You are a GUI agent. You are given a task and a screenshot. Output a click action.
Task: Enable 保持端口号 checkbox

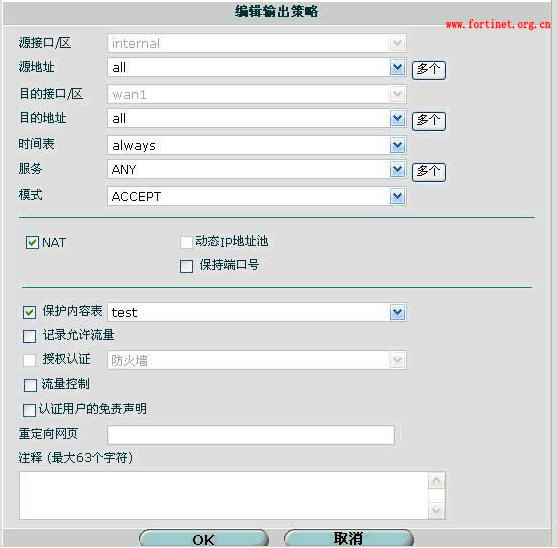(186, 266)
